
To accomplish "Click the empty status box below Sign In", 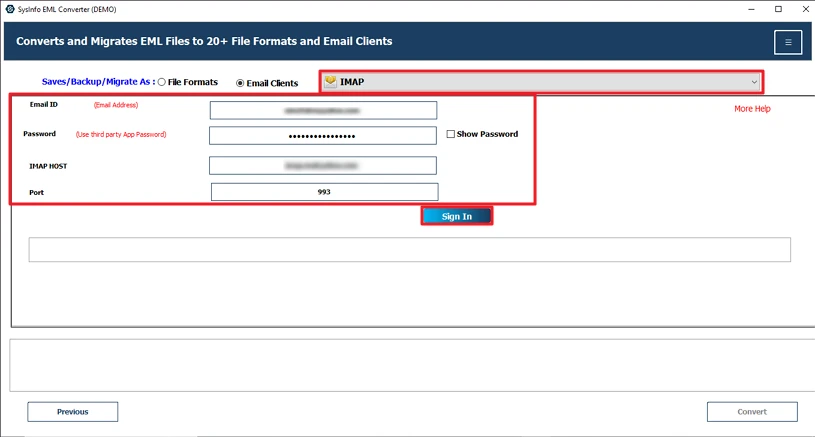I will [x=410, y=249].
